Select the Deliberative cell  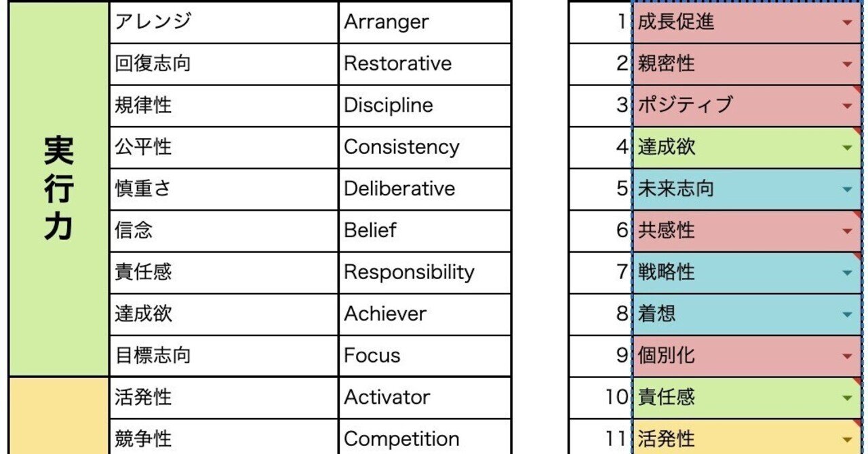[425, 189]
